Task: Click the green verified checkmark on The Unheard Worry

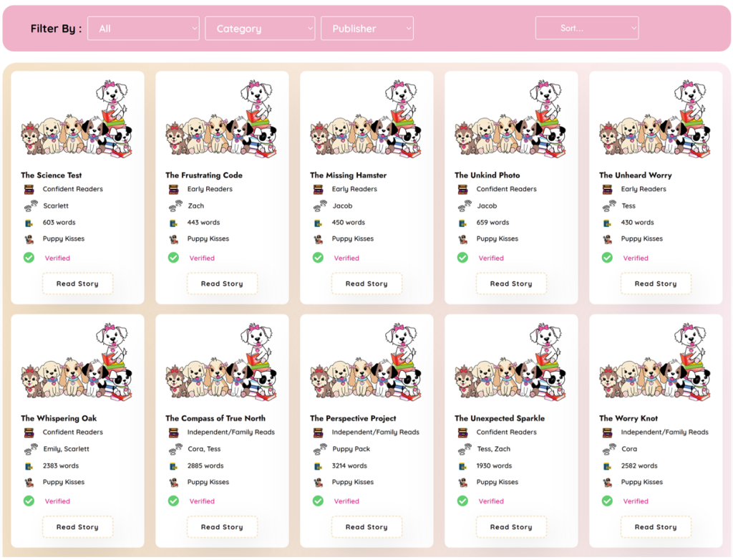Action: tap(607, 258)
